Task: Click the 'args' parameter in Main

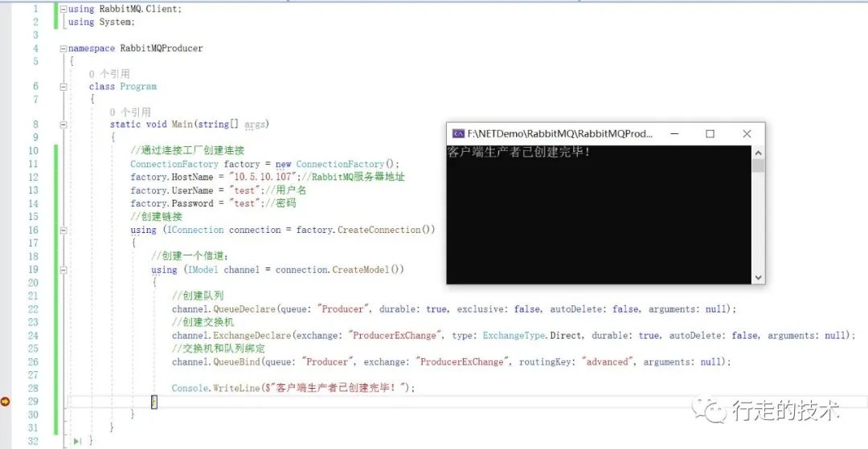Action: click(255, 124)
